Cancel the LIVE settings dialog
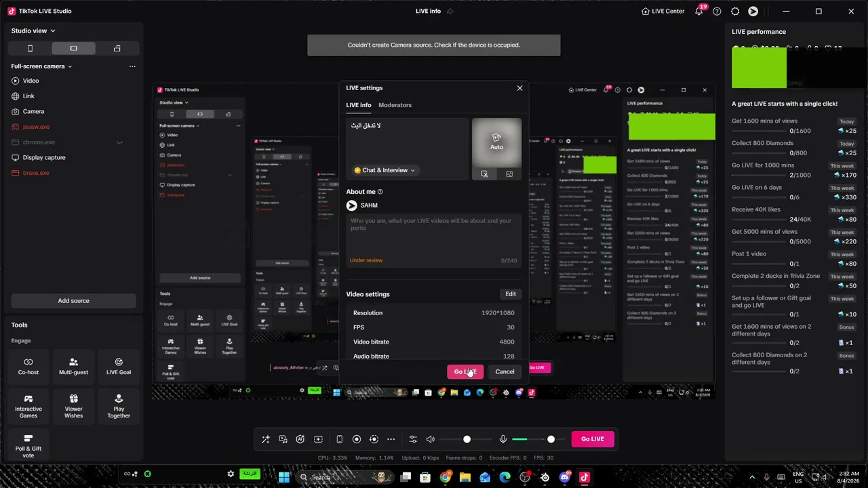Screen dimensions: 868x488 point(505,371)
